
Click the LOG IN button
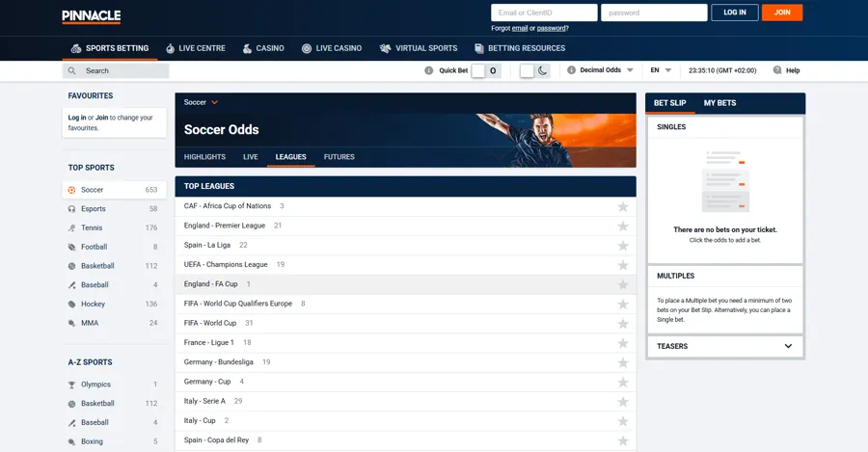point(735,13)
